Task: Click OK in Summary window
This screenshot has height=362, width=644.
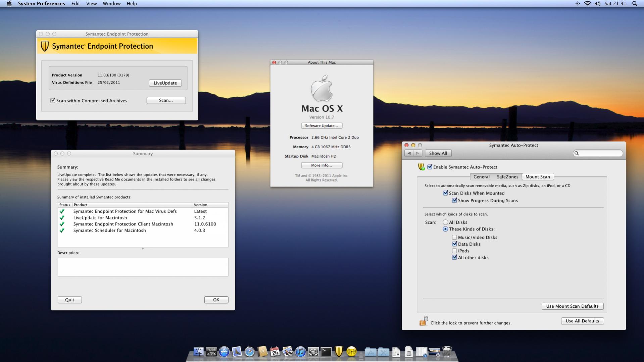Action: point(216,300)
